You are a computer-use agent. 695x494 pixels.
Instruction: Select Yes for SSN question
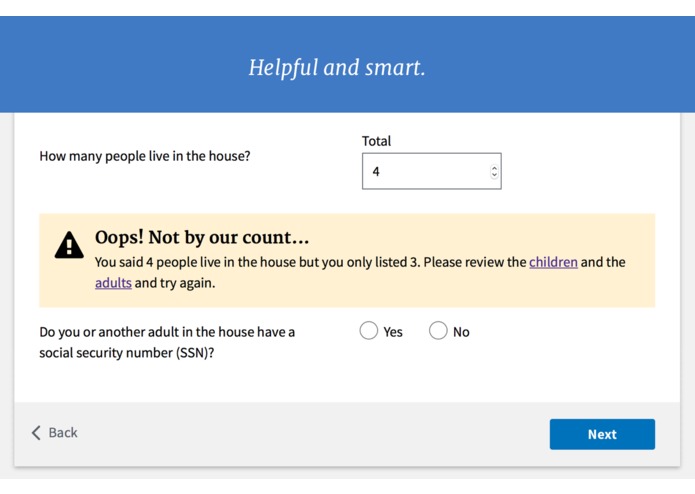368,331
